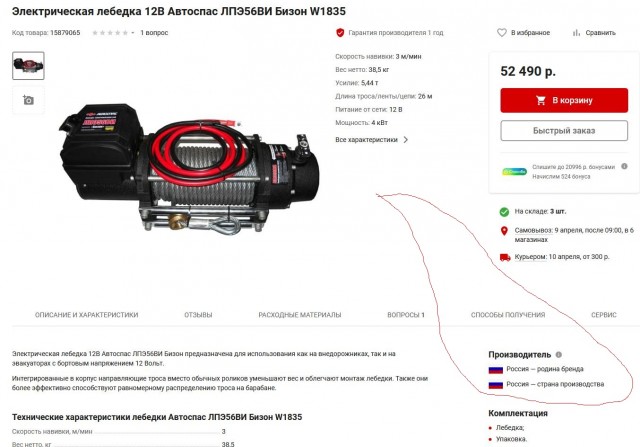
Task: Click the Russian flag by страна производства
Action: [x=496, y=385]
